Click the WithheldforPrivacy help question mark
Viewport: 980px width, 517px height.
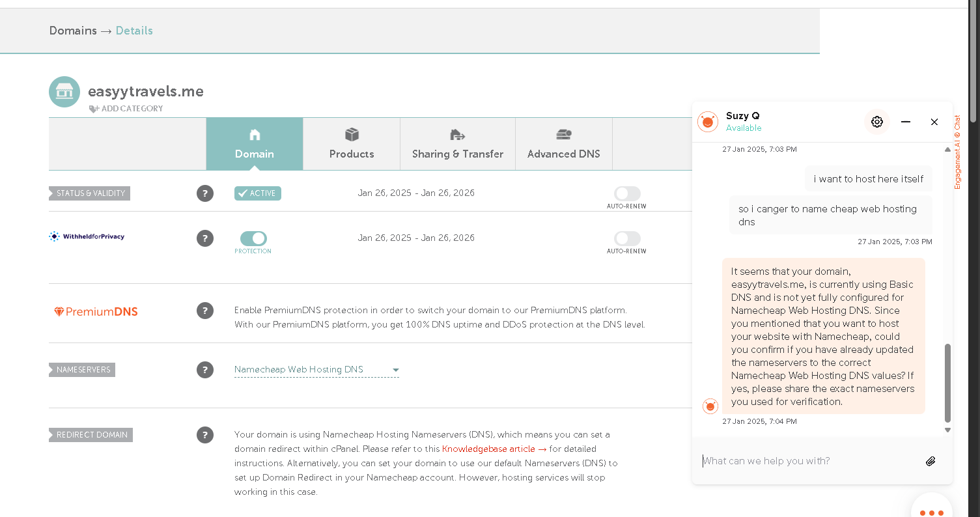point(205,238)
